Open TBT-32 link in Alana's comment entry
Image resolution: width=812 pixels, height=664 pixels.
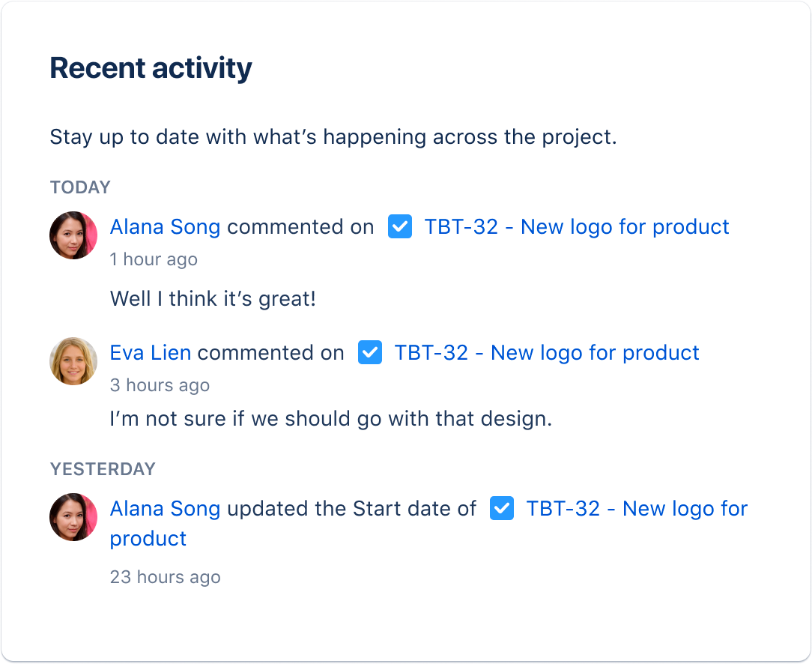point(577,227)
